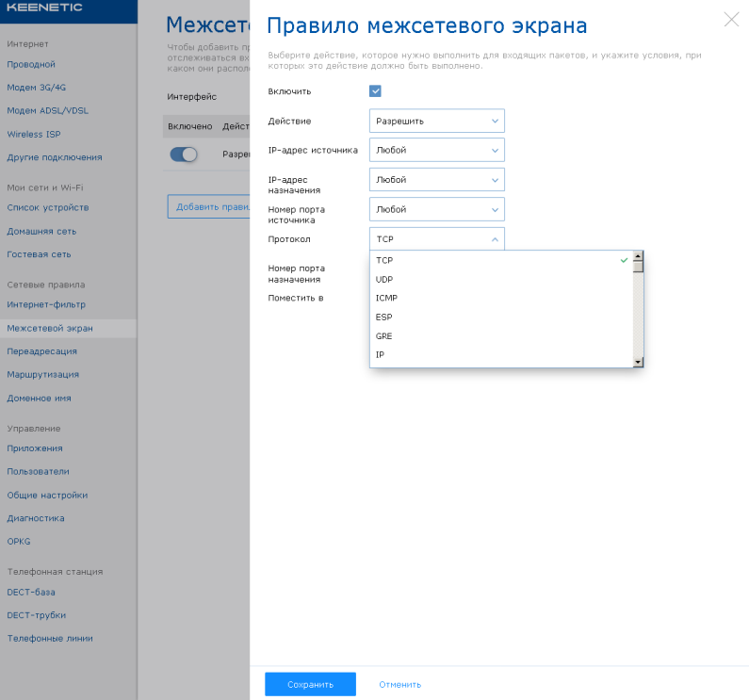
Task: Click the Интерфейс label
Action: [x=191, y=96]
